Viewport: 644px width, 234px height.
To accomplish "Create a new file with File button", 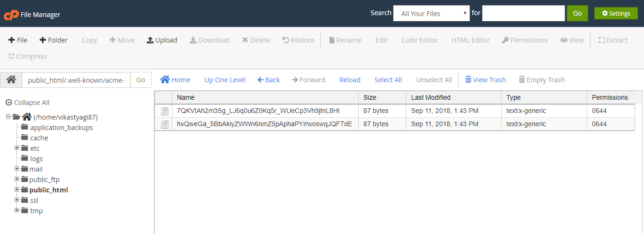I will point(18,40).
